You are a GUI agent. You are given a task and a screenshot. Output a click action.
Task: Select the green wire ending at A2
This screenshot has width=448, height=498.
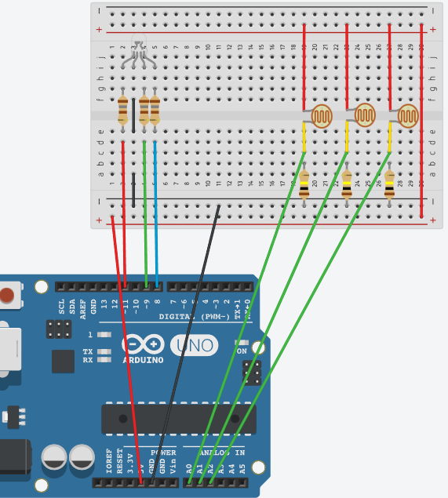tap(300, 318)
